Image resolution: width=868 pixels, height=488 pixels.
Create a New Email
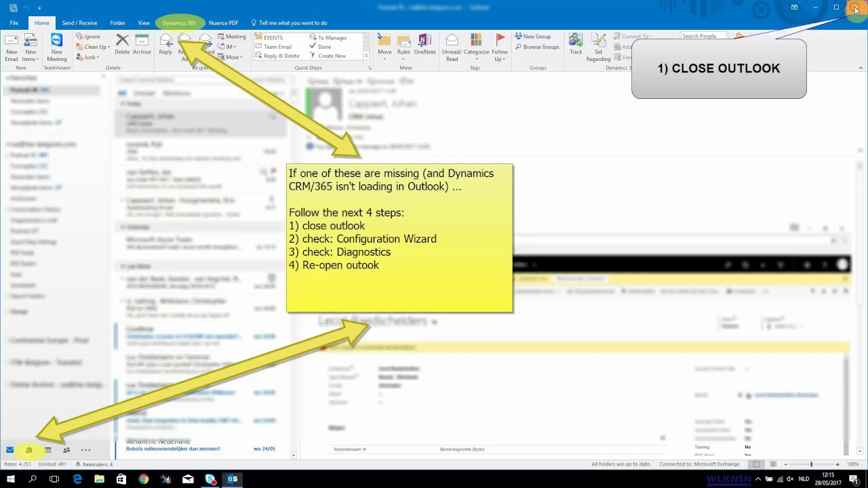pos(12,47)
